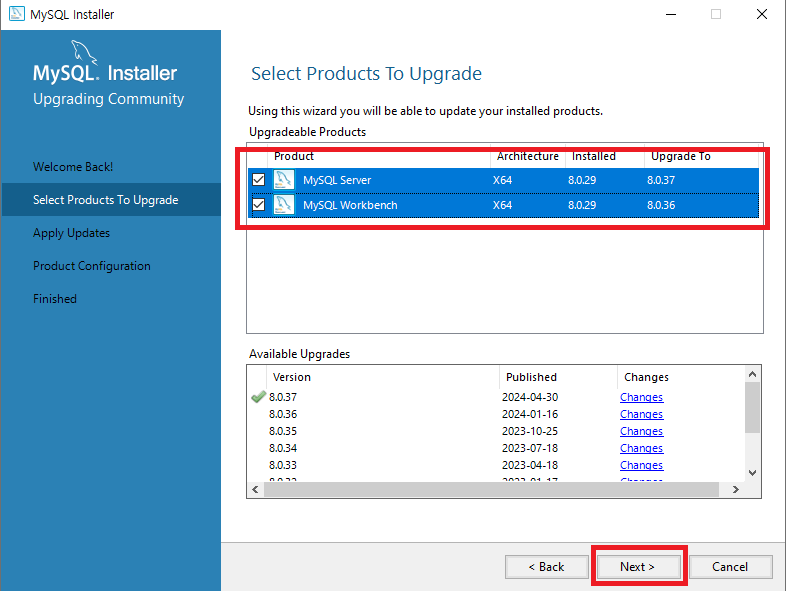Uncheck the MySQL Server checkbox
The height and width of the screenshot is (591, 786).
(x=259, y=179)
